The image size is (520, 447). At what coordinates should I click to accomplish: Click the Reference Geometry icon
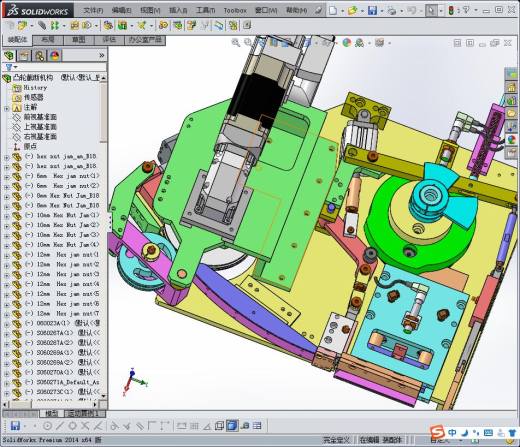[x=142, y=25]
